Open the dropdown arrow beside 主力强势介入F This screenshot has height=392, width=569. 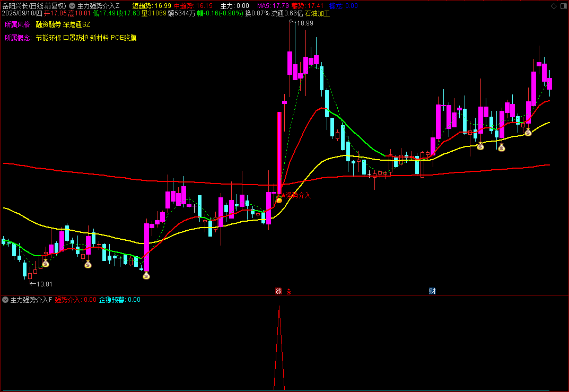coord(5,300)
